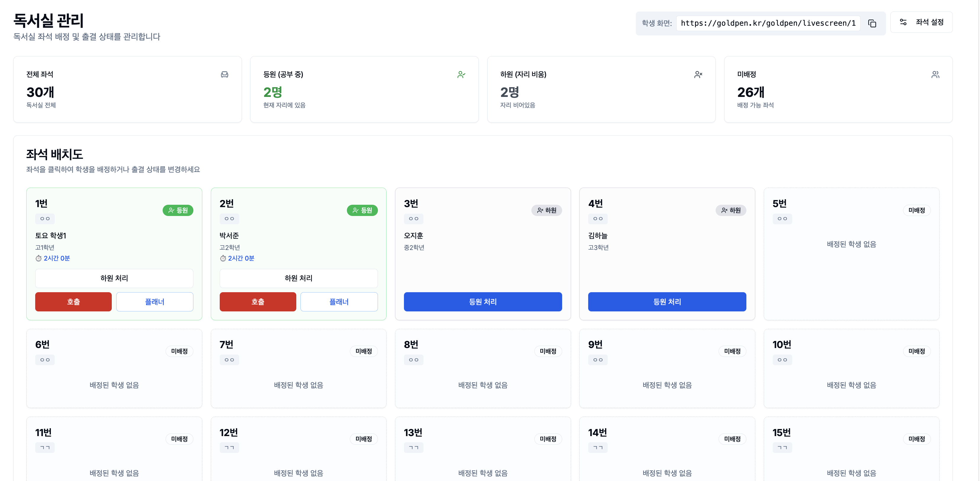
Task: Click the copy icon next to the student screen URL
Action: coord(872,23)
